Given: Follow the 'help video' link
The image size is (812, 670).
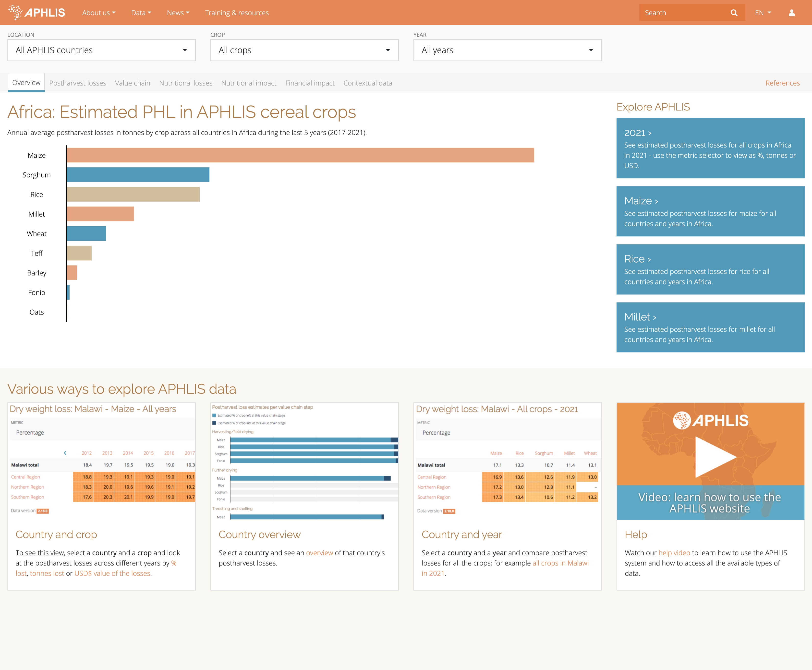Looking at the screenshot, I should [x=674, y=553].
